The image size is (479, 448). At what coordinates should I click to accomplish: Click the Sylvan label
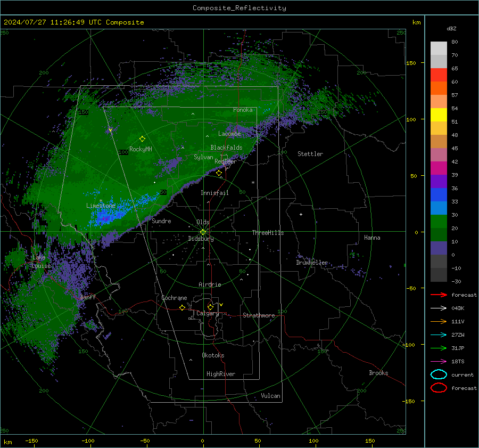[203, 157]
